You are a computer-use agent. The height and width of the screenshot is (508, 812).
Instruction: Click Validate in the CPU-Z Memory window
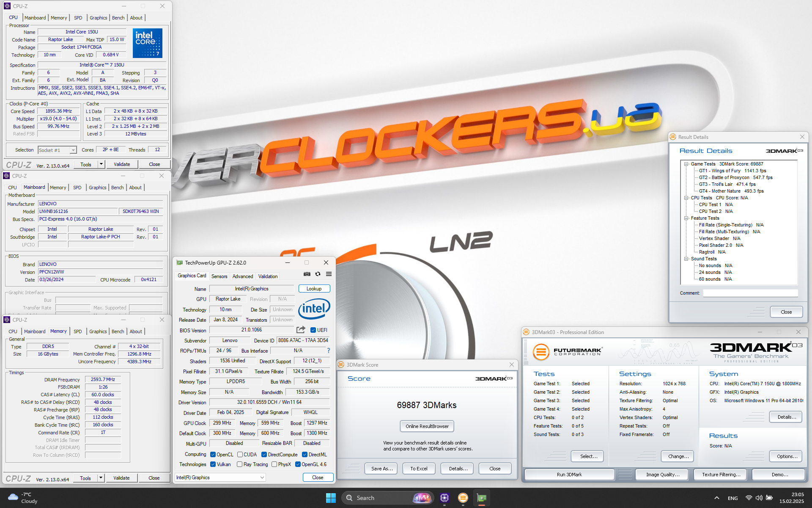(121, 478)
